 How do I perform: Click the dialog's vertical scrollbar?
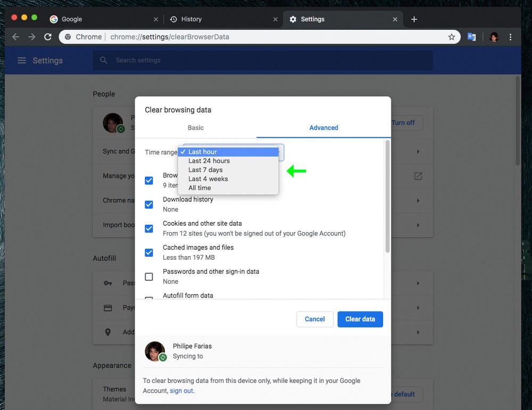387,197
